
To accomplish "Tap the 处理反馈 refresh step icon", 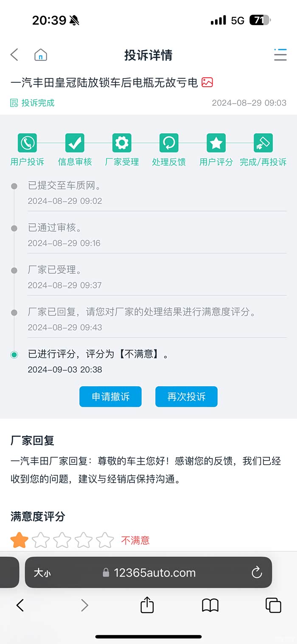I will pos(169,143).
